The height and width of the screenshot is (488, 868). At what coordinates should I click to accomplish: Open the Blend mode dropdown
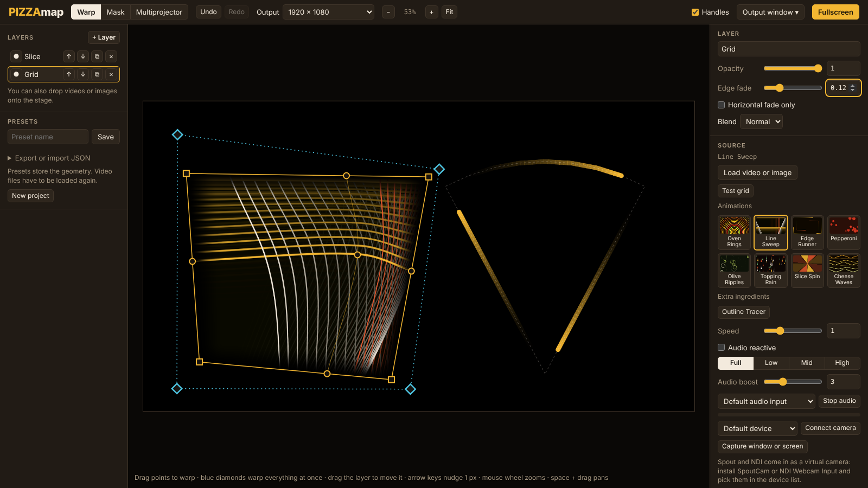point(762,122)
